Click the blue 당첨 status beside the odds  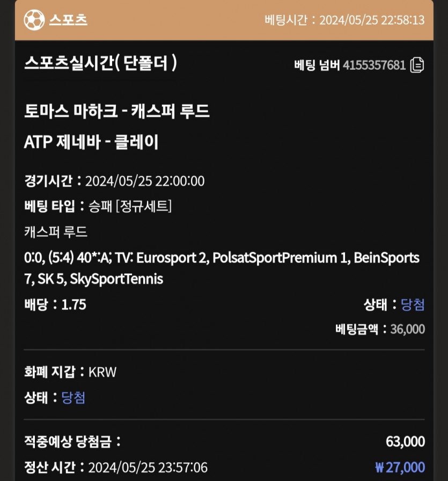pos(413,305)
